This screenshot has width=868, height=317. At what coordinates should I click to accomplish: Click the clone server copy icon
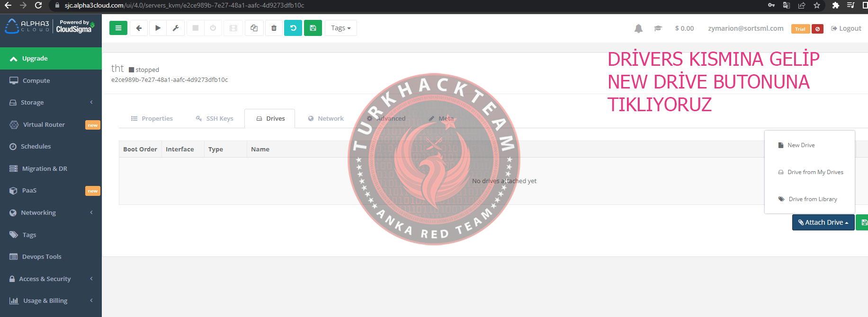click(254, 28)
